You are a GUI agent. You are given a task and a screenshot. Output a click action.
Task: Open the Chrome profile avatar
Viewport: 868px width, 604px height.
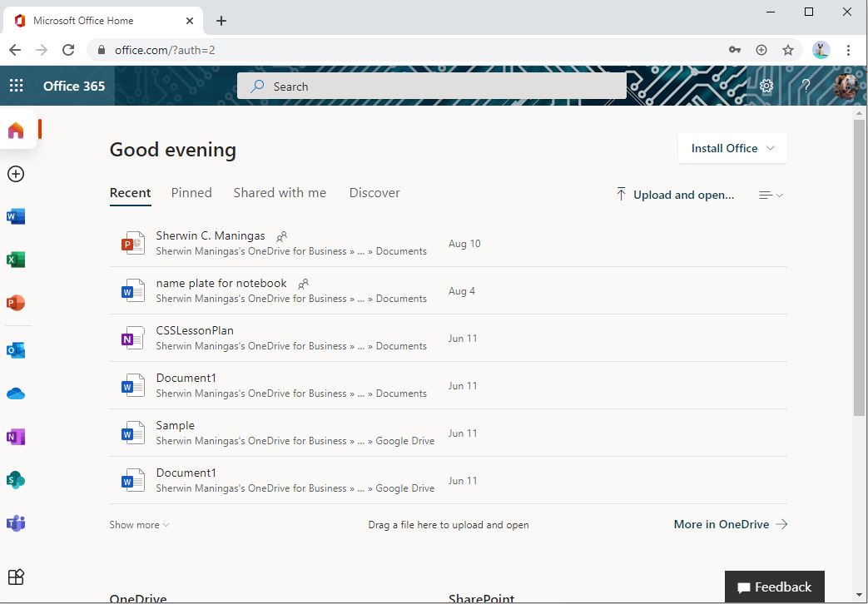click(x=821, y=51)
